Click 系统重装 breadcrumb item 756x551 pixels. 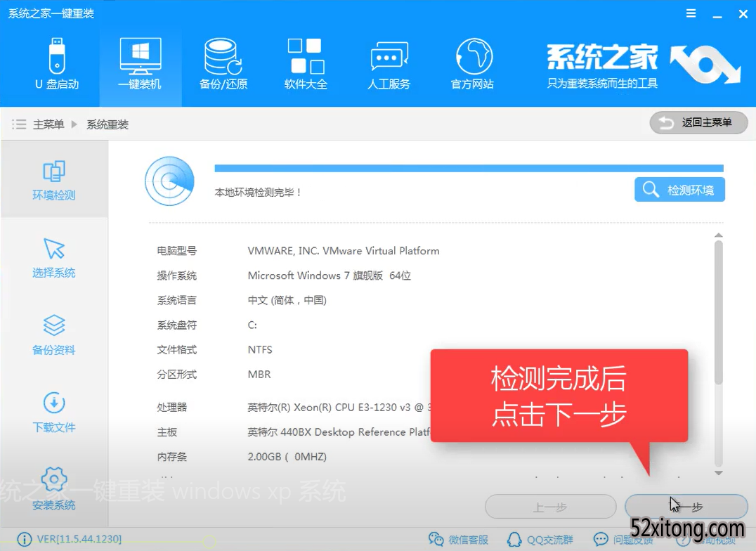(107, 124)
